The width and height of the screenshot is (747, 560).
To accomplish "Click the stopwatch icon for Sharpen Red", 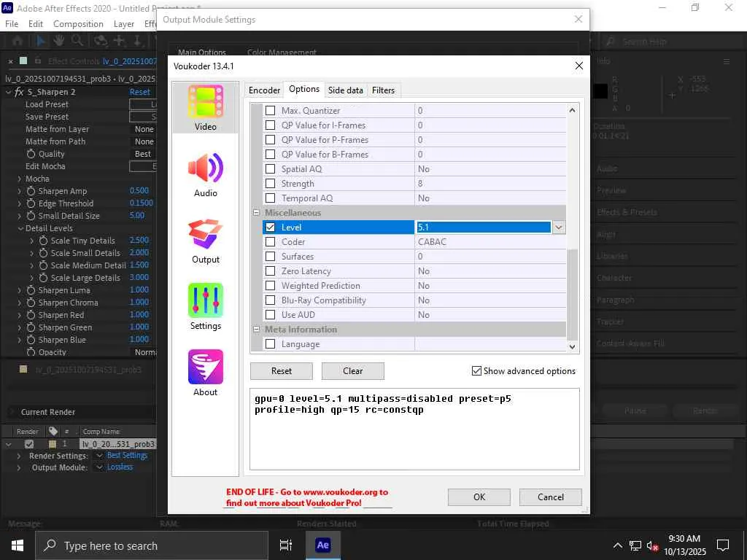I will (x=31, y=315).
